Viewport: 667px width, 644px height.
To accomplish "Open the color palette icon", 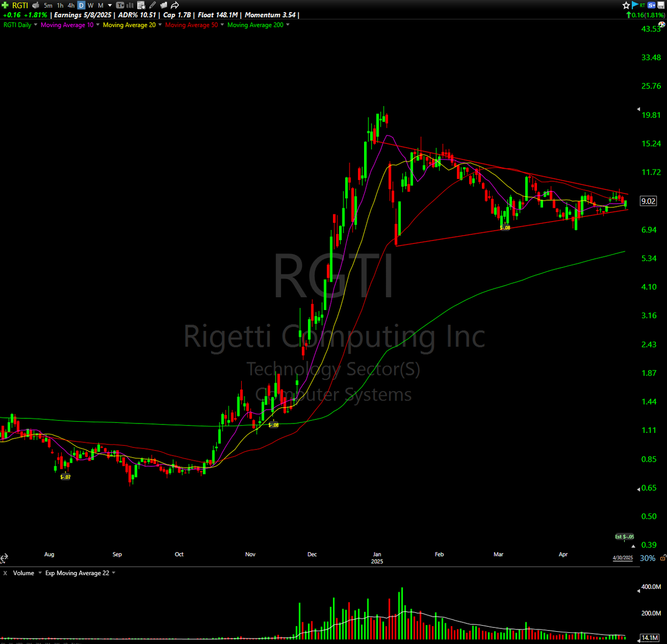I will (x=661, y=24).
